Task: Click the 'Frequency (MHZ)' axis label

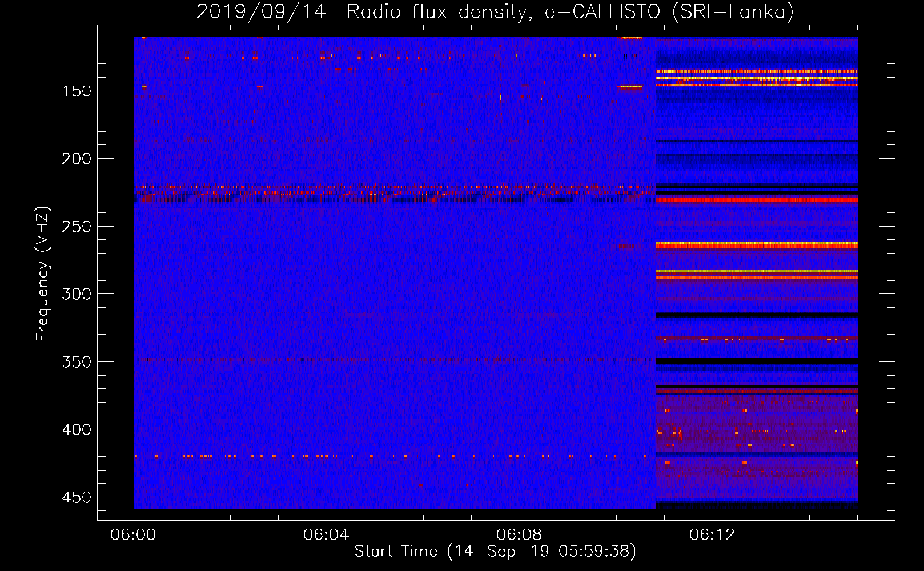Action: [x=42, y=274]
